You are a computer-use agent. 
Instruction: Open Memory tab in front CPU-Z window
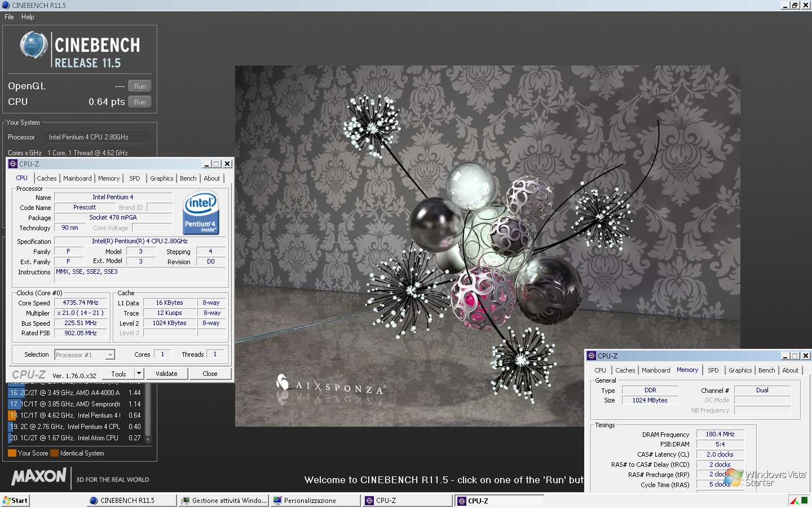(x=109, y=178)
